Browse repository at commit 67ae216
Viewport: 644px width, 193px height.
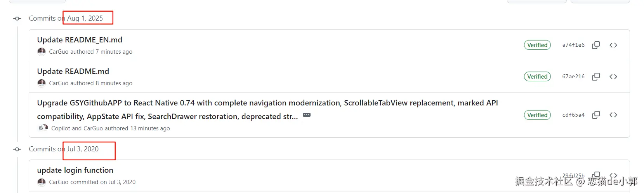tap(613, 77)
